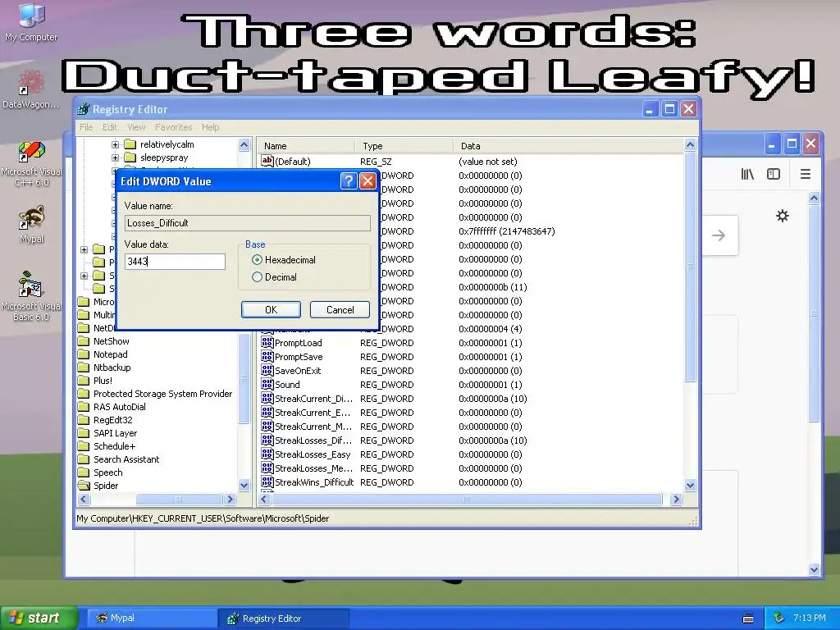
Task: Select the Plus! tree key
Action: [103, 381]
